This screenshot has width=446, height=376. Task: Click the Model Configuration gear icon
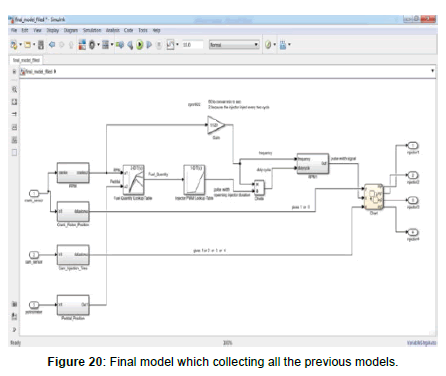coord(92,45)
